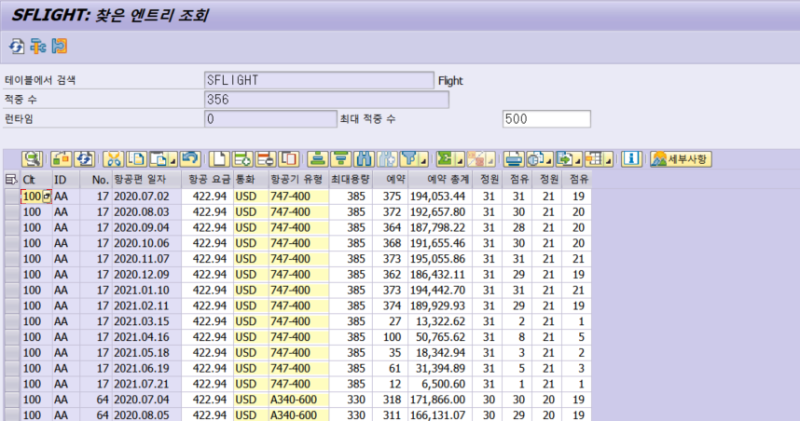Click the refresh icon in the top toolbar
The height and width of the screenshot is (421, 800).
pos(16,46)
